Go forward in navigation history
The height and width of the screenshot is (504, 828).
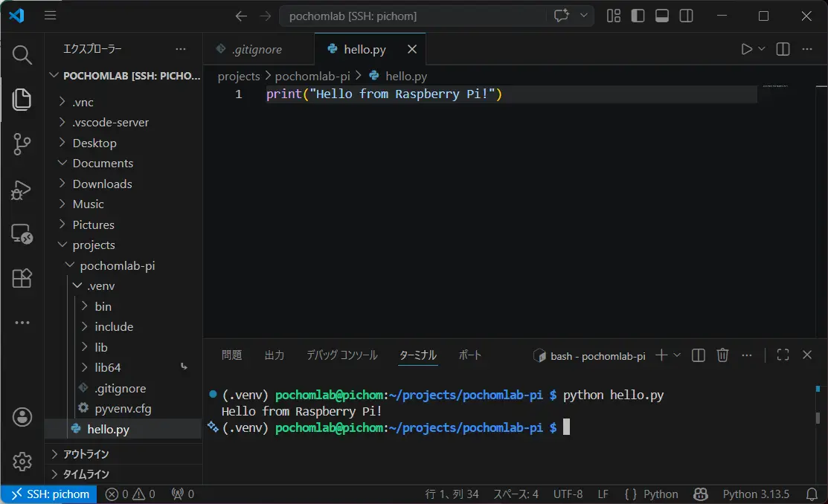(x=265, y=16)
